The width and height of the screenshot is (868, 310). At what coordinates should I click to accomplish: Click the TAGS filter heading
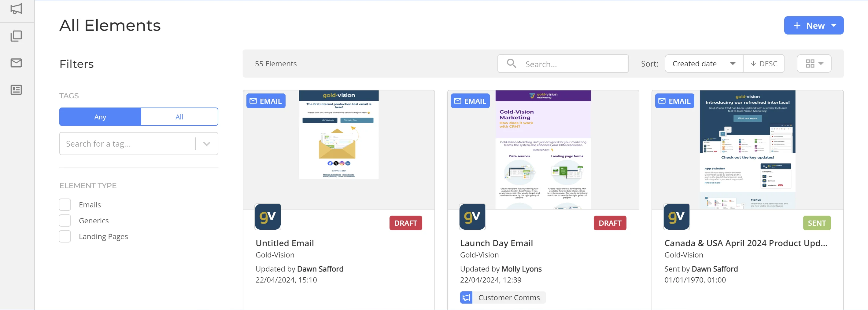point(69,96)
